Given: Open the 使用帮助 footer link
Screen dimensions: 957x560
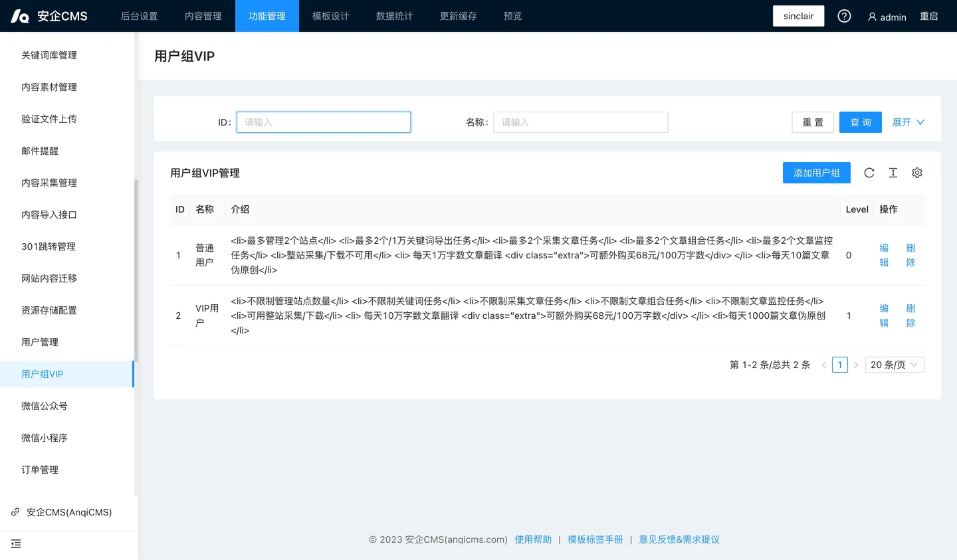Looking at the screenshot, I should click(x=533, y=539).
